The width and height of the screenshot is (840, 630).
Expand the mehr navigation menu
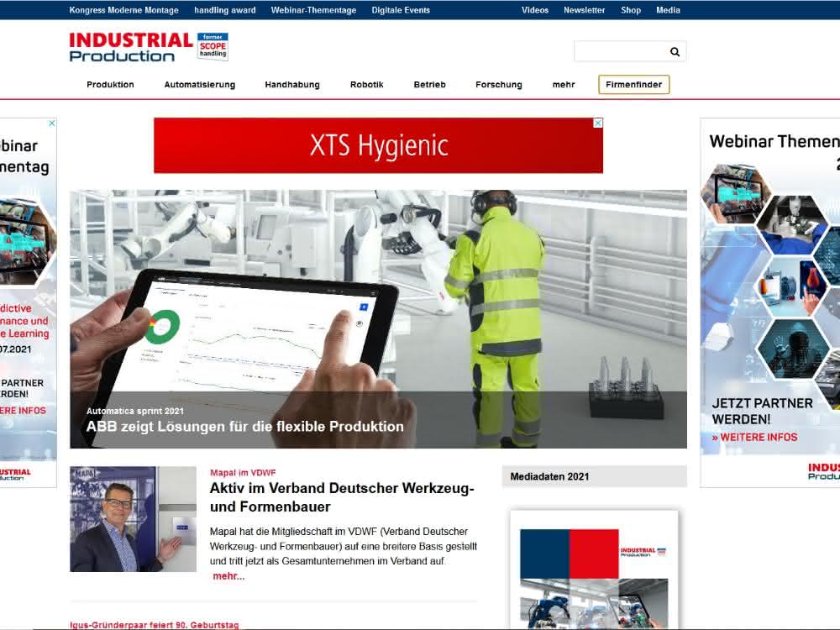[x=564, y=85]
